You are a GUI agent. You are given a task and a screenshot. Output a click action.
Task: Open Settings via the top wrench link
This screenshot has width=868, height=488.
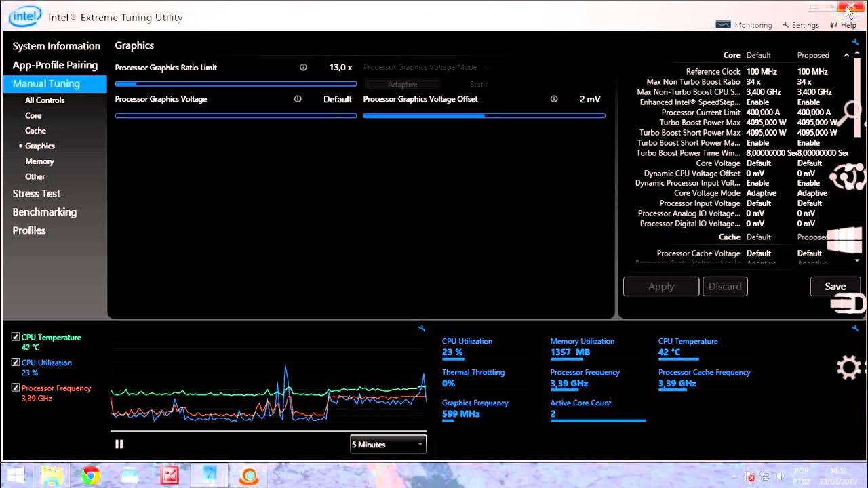pos(800,25)
